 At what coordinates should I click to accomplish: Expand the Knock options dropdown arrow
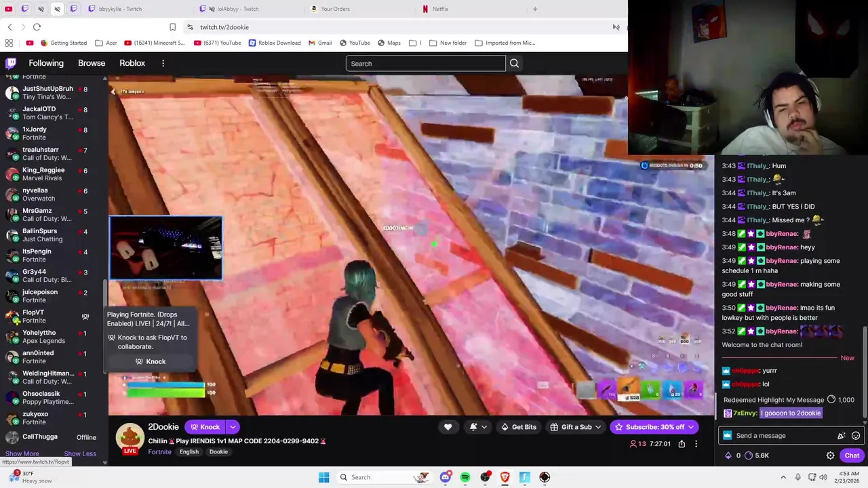[233, 427]
